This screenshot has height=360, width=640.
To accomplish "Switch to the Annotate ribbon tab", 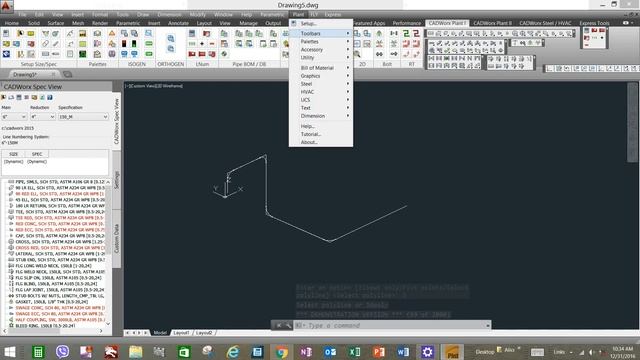I will [x=178, y=23].
